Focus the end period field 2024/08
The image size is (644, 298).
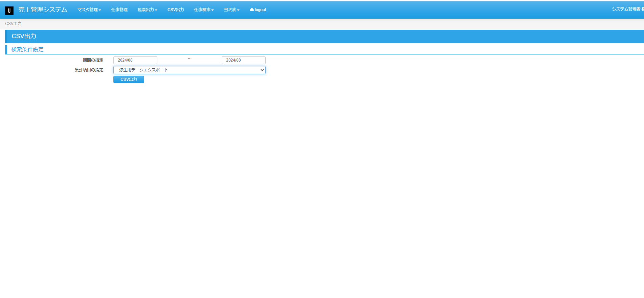point(244,60)
